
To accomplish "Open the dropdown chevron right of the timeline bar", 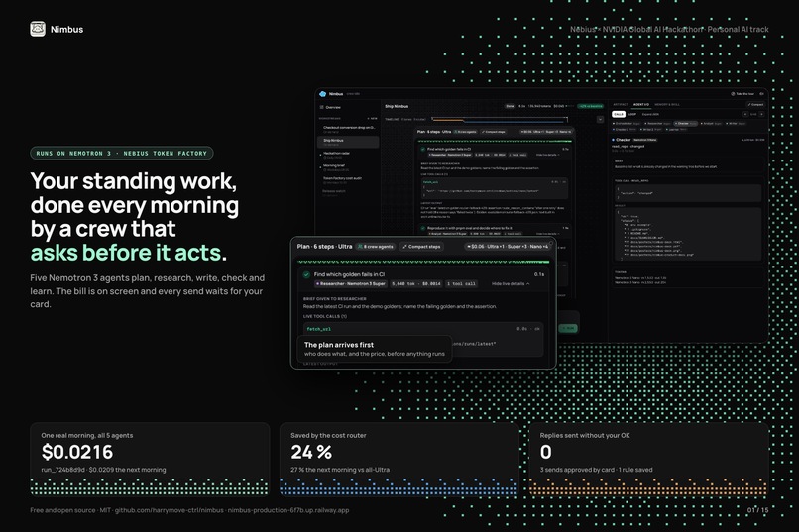I will (601, 120).
